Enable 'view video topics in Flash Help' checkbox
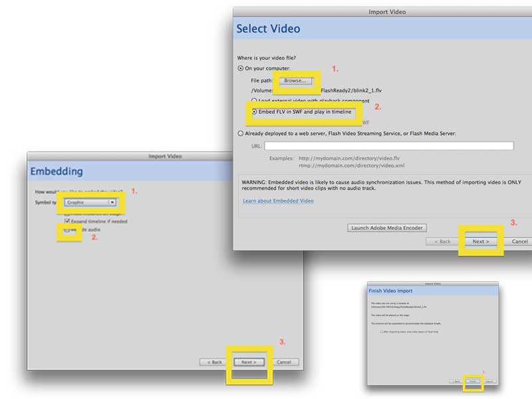 pyautogui.click(x=382, y=331)
